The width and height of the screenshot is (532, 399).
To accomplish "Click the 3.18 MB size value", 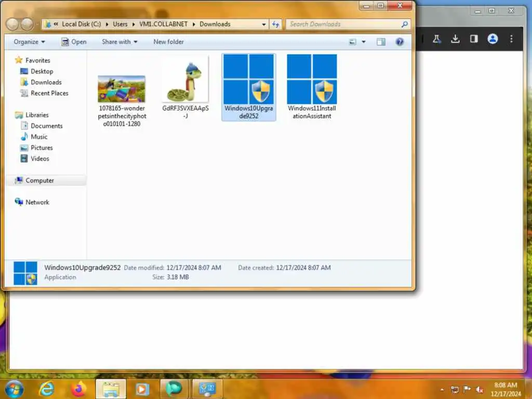I will tap(178, 277).
